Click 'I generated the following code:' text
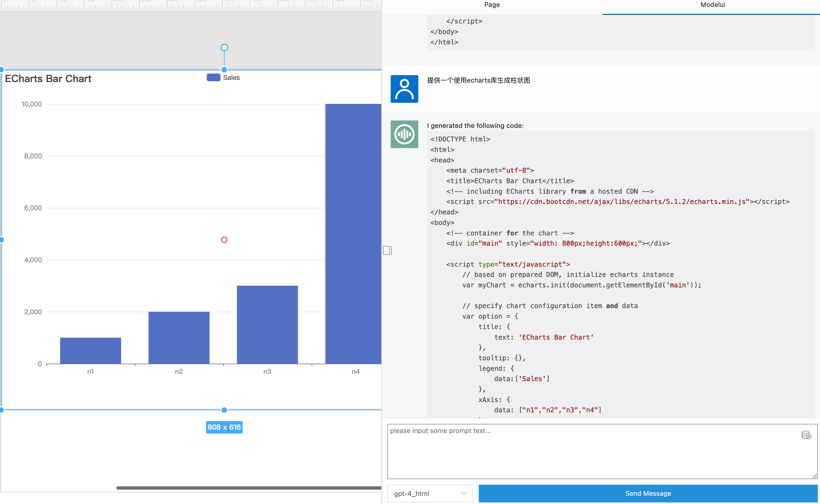 click(475, 126)
